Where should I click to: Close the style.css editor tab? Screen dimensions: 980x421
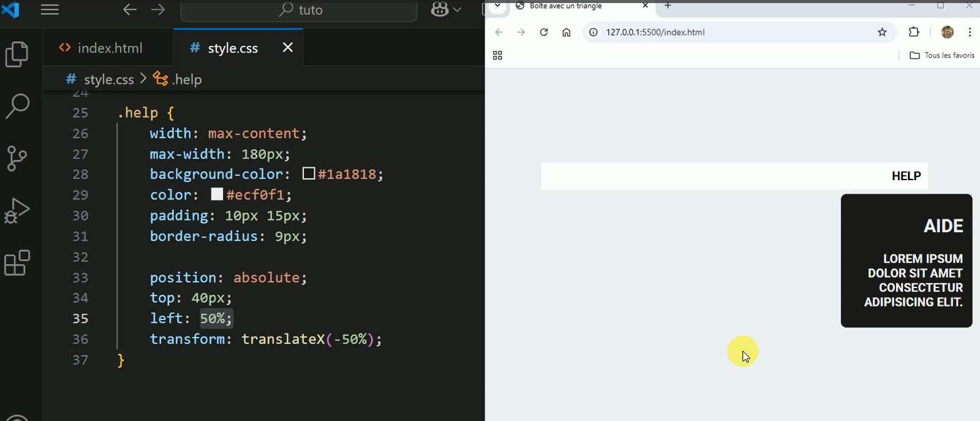(x=287, y=48)
